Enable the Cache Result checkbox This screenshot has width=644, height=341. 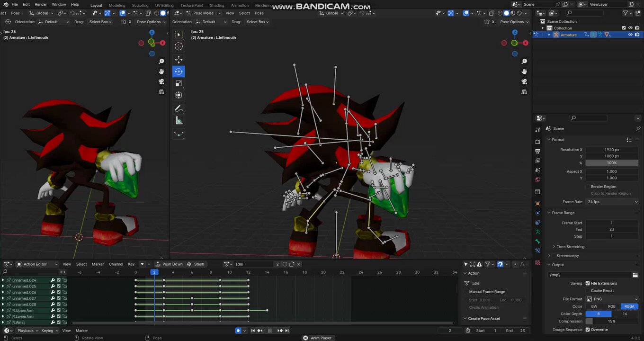coord(588,291)
